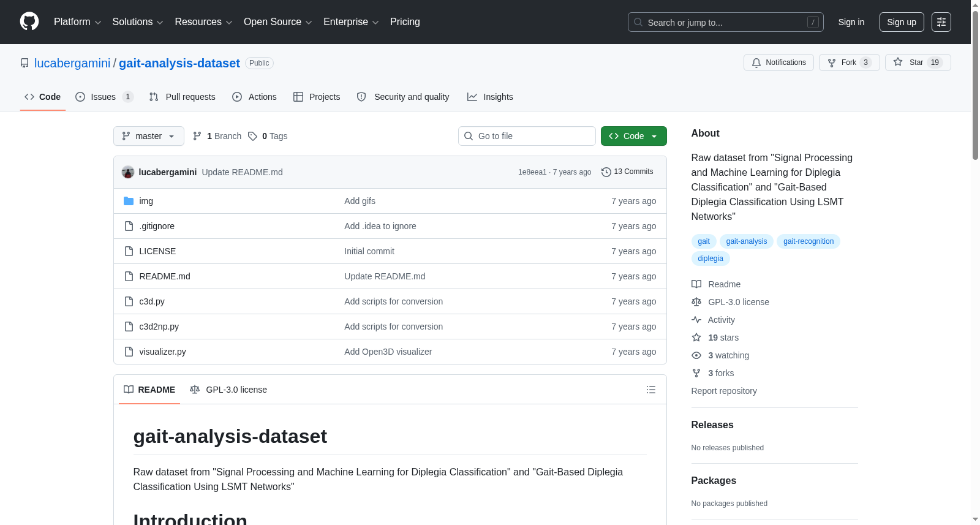
Task: Open the visualizer.py file name
Action: tap(162, 352)
